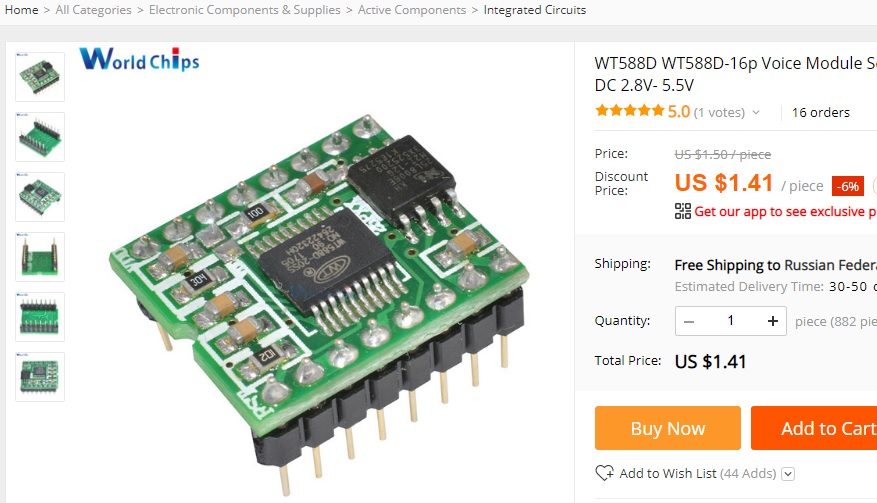Open Electronic Components & Supplies breadcrumb
Viewport: 877px width, 503px height.
pos(244,10)
